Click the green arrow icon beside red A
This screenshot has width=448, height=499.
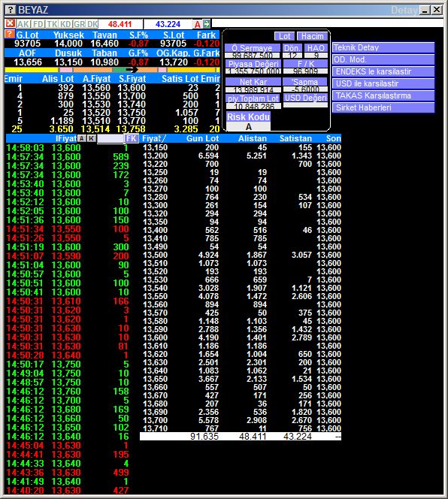point(207,23)
